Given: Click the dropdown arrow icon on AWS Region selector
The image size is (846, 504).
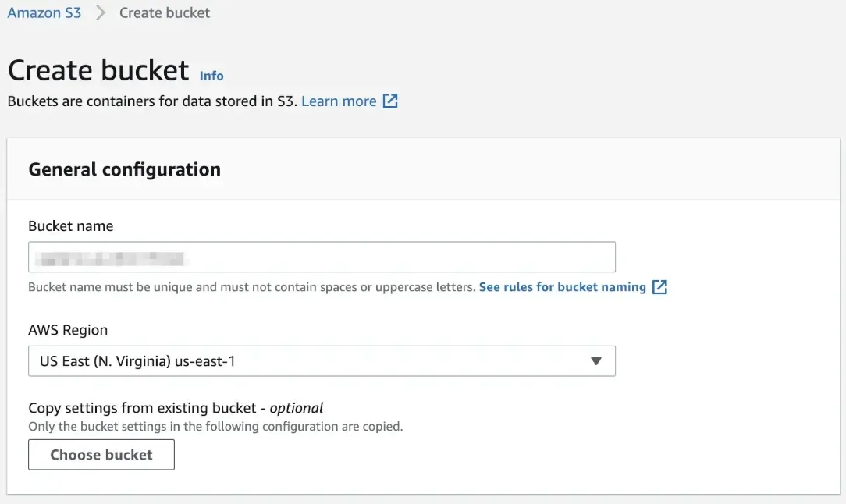Looking at the screenshot, I should [596, 360].
